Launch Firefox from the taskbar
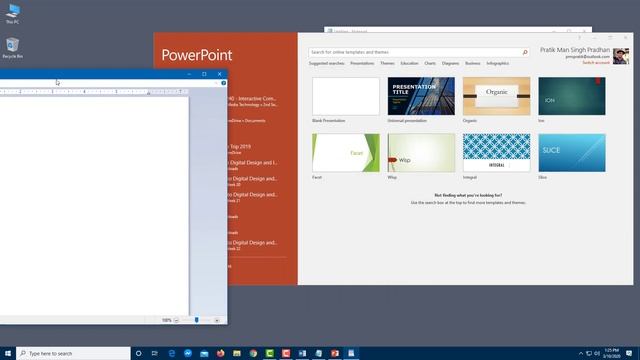Screen dimensions: 640x360 click(x=220, y=353)
